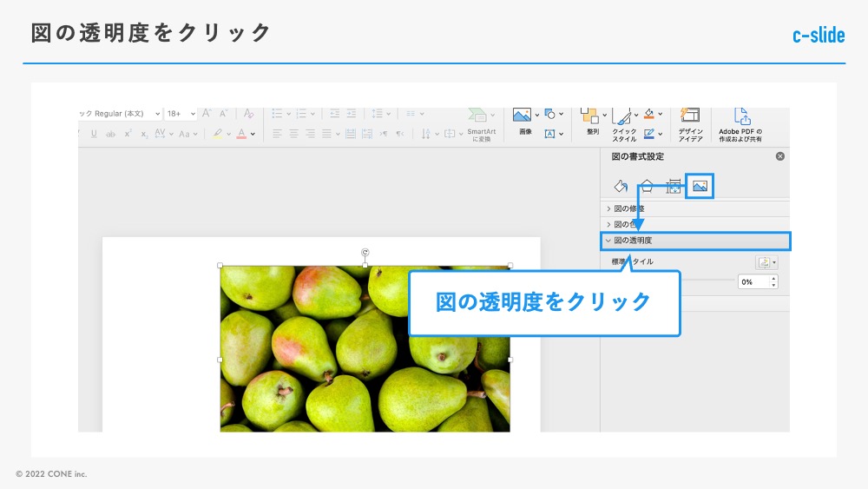Expand 図の色 section

pyautogui.click(x=694, y=224)
